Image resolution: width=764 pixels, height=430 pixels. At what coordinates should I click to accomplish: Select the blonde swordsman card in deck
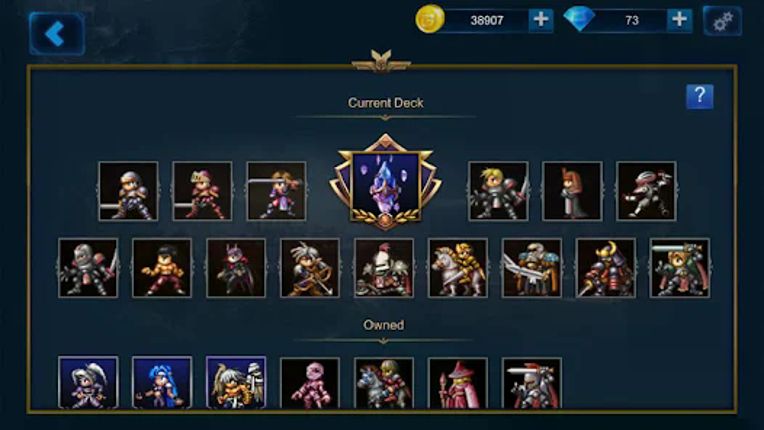pos(498,191)
